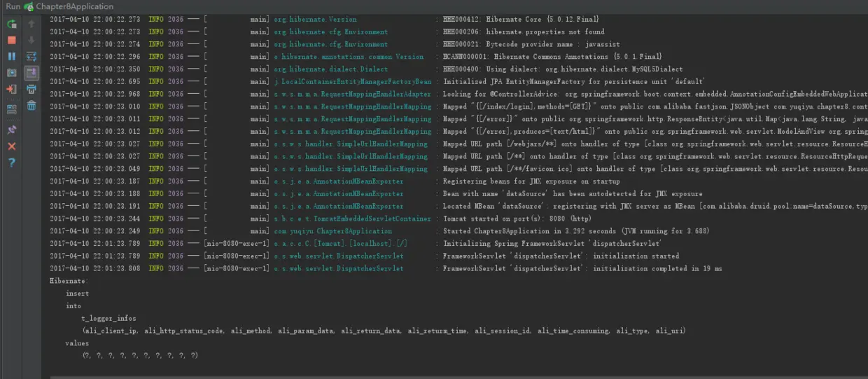Image resolution: width=868 pixels, height=379 pixels.
Task: Open s.b.c.e.t.TomcatEmbeddedServletContainer logger link
Action: [x=352, y=219]
